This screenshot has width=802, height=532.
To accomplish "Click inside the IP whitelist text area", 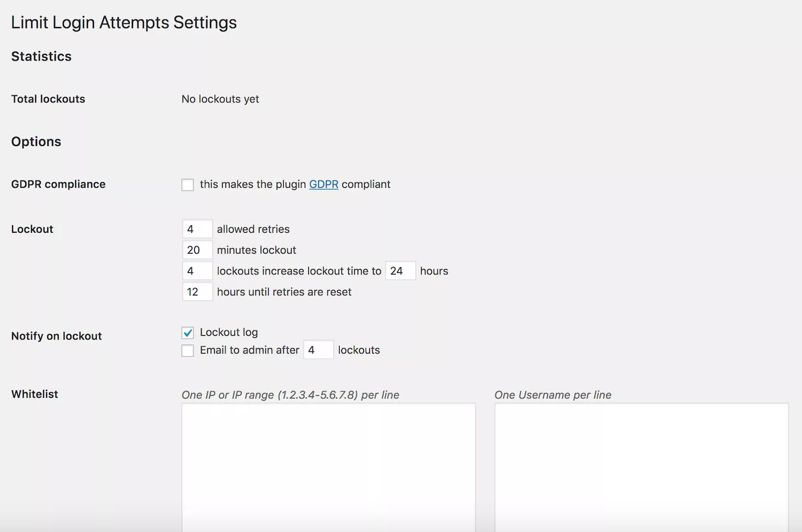I will point(328,467).
